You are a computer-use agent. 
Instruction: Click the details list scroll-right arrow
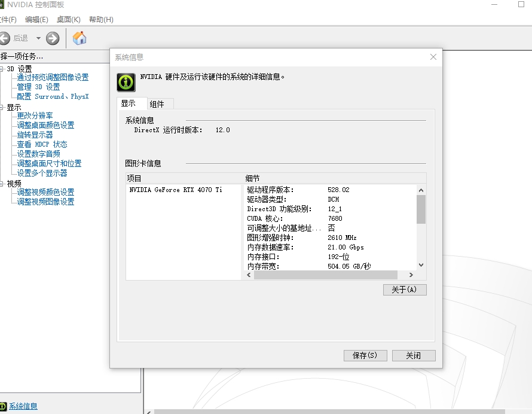(411, 275)
